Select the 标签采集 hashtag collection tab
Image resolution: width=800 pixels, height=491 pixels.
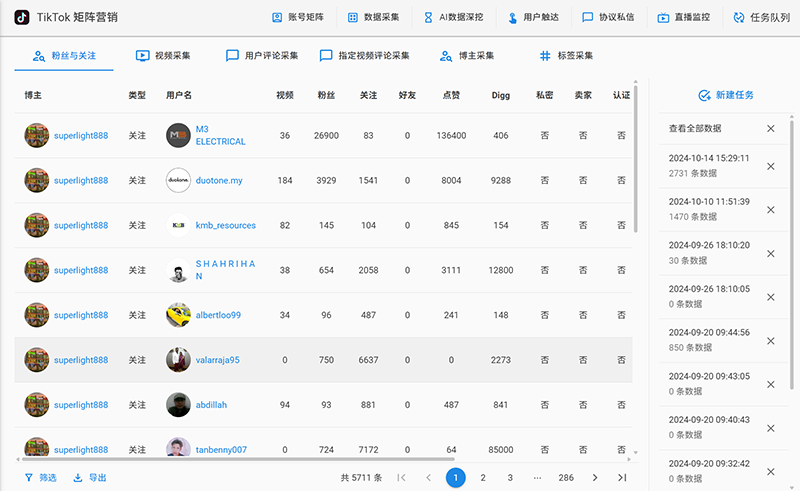coord(565,56)
